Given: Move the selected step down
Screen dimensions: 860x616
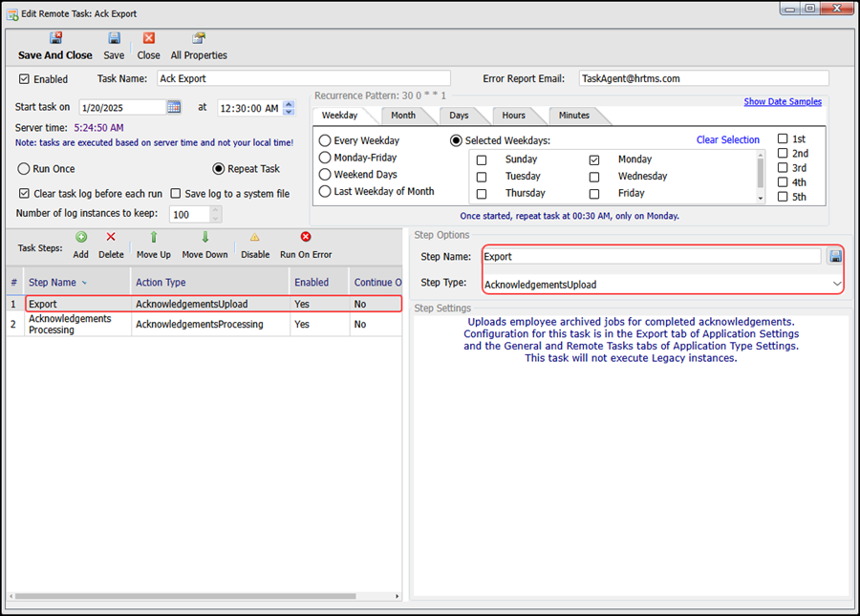Looking at the screenshot, I should click(204, 238).
